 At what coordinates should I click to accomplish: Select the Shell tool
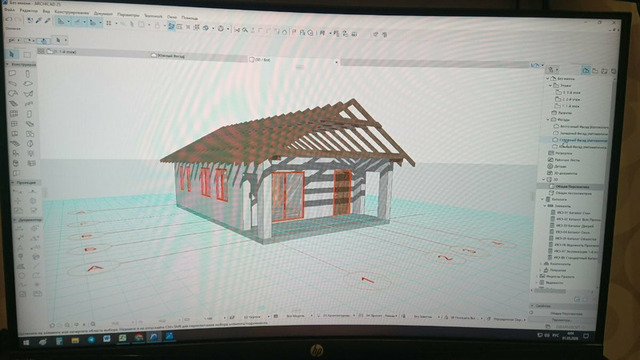(29, 94)
